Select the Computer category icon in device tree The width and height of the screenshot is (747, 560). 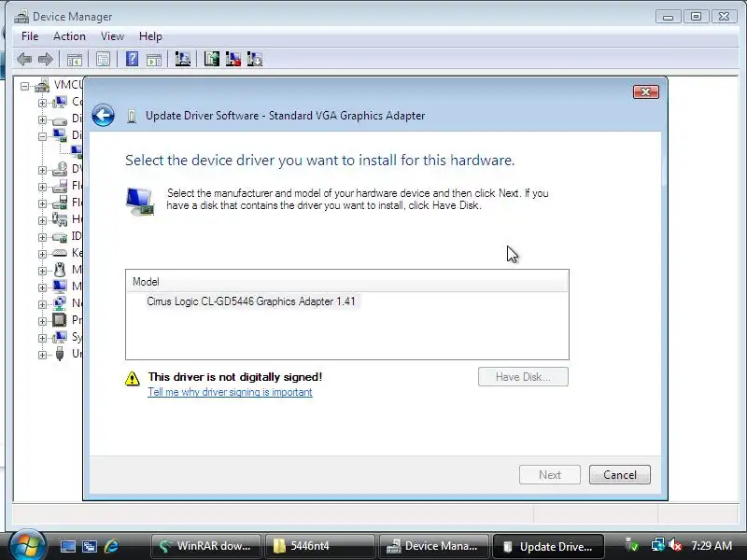60,102
